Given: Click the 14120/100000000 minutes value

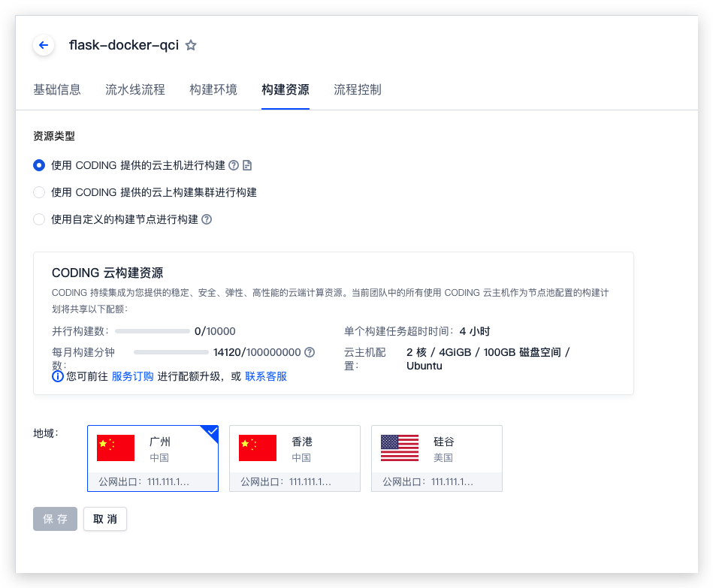Looking at the screenshot, I should [x=257, y=352].
